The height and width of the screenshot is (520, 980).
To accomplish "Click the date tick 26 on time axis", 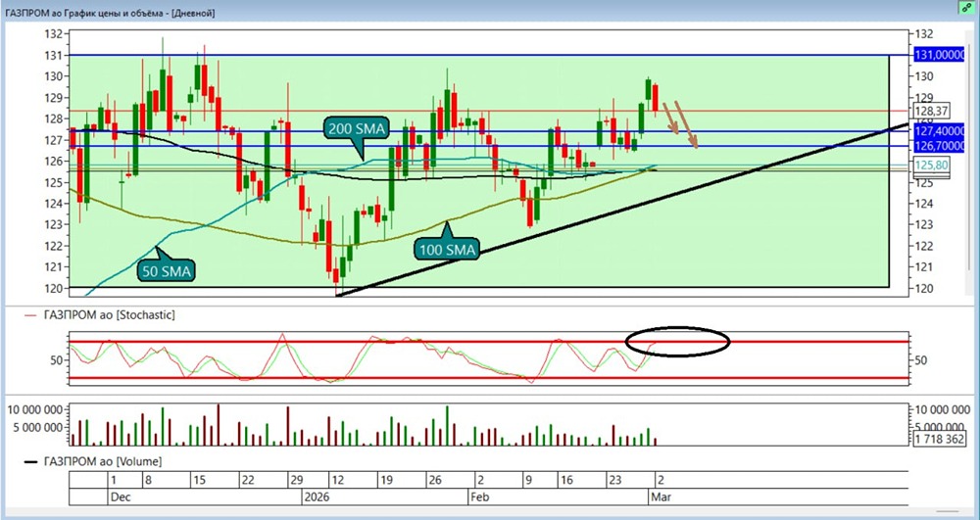I will (x=435, y=481).
